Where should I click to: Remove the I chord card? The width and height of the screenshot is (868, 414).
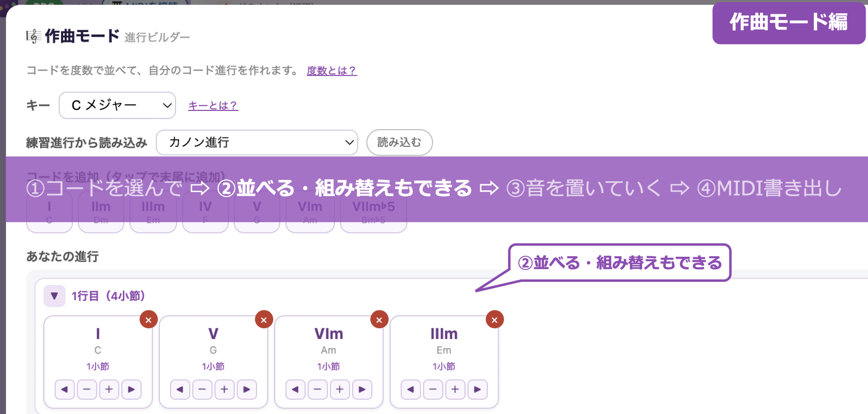pyautogui.click(x=148, y=319)
